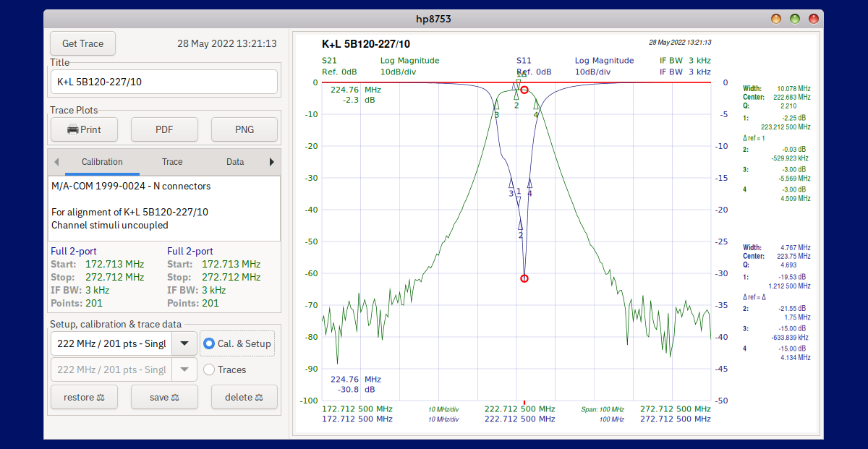Image resolution: width=868 pixels, height=449 pixels.
Task: Click the dropdown arrow beside 201 pts selection
Action: tap(184, 343)
